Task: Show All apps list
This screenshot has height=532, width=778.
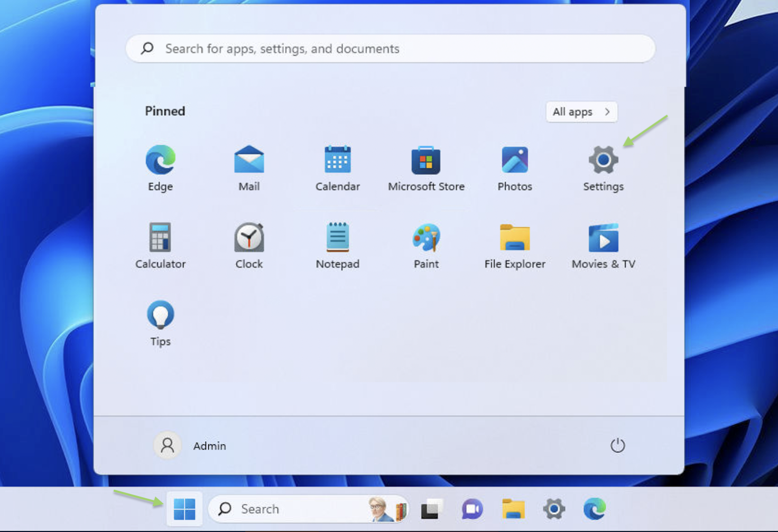Action: click(x=581, y=111)
